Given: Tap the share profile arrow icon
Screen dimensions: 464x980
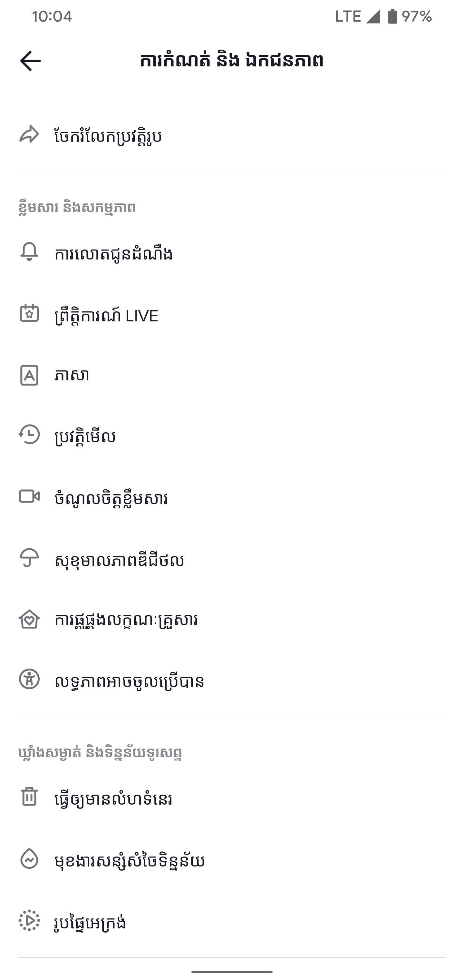Looking at the screenshot, I should tap(29, 134).
